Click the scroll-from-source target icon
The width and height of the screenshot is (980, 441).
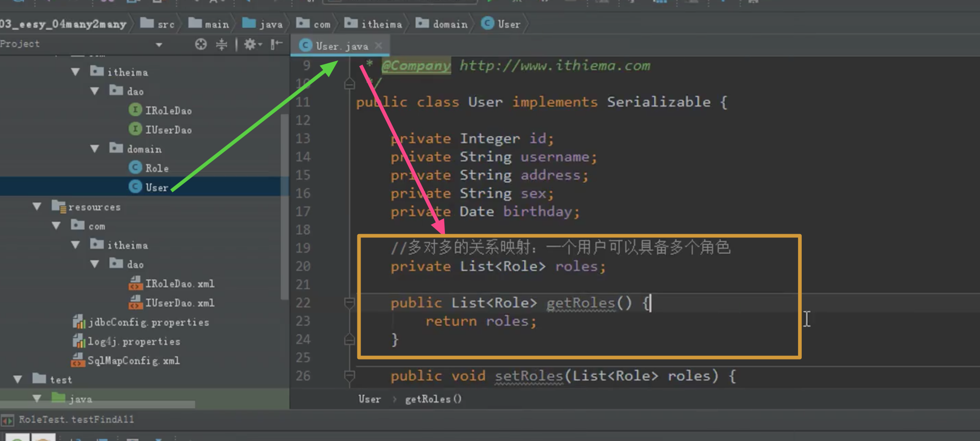[x=201, y=44]
